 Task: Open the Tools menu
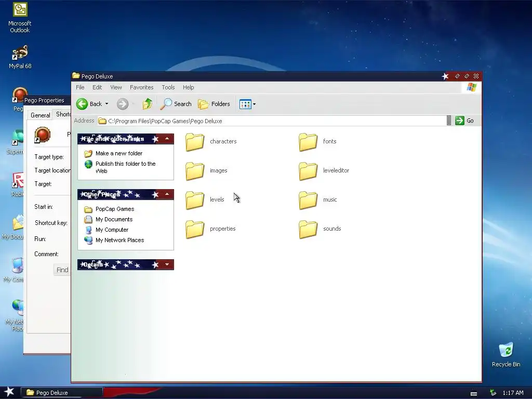click(x=168, y=87)
